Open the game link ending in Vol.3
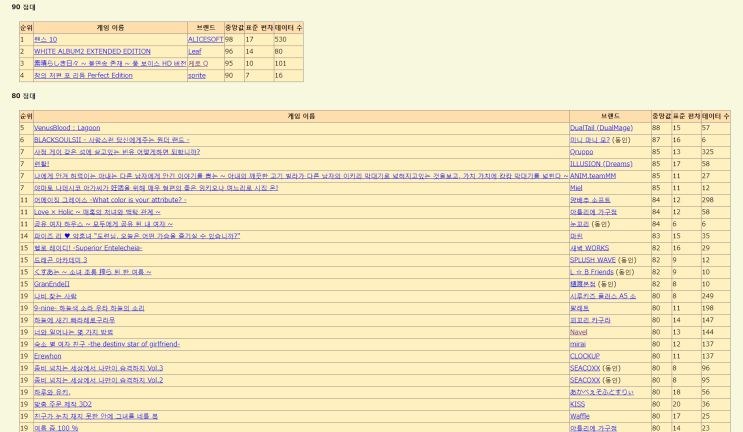 point(98,368)
